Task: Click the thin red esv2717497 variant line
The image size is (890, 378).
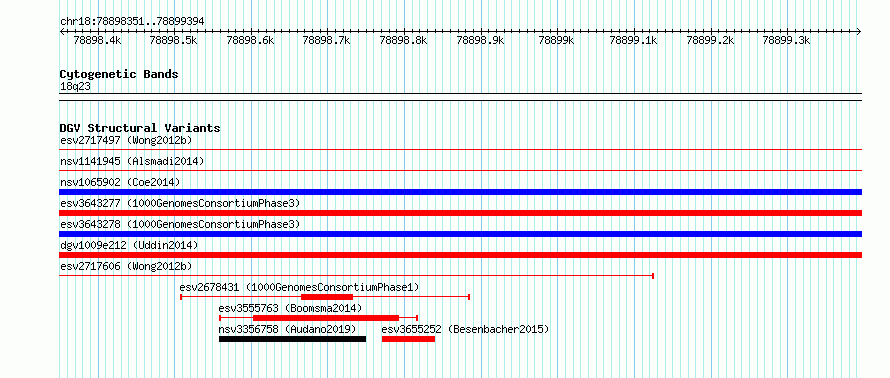Action: 460,150
